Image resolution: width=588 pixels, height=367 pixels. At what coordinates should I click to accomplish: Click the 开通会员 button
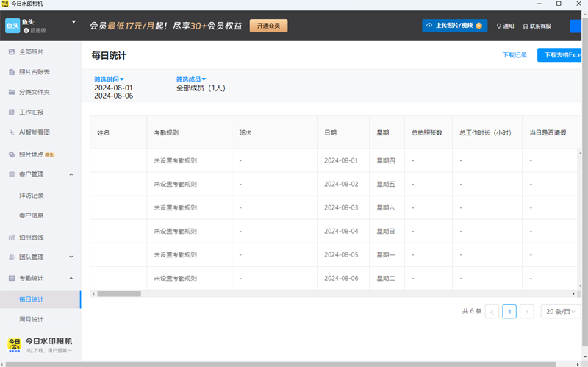tap(268, 26)
